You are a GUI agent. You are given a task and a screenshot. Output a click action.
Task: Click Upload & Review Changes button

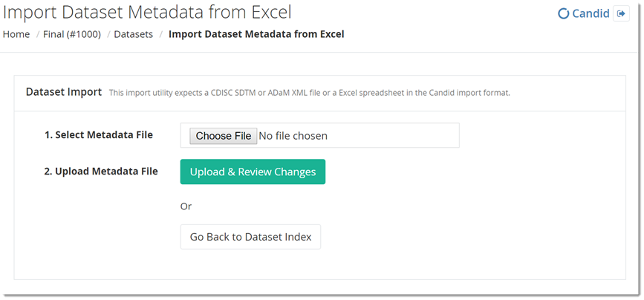coord(253,172)
